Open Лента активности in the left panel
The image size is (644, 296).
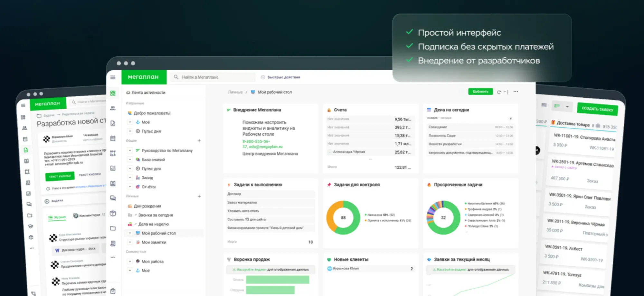146,93
